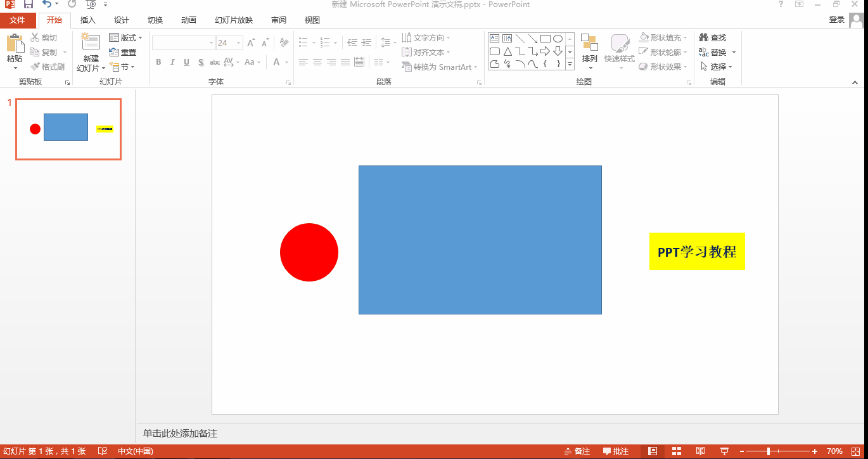Viewport: 868px width, 459px height.
Task: Expand the shapes gallery More arrow
Action: [570, 64]
